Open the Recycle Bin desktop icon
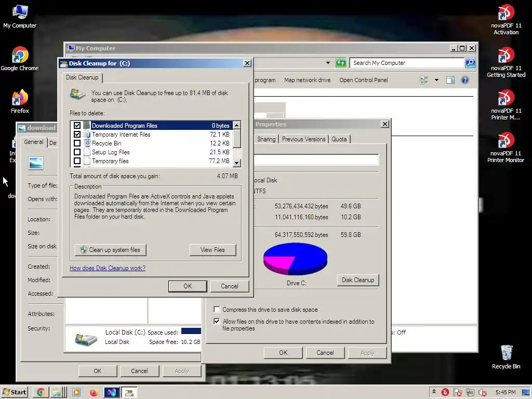 coord(506,357)
